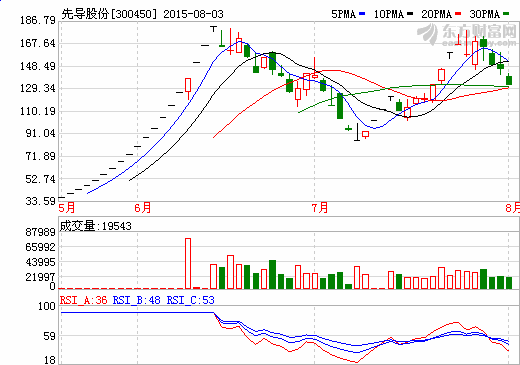Click the 110.19 price axis label
This screenshot has height=365, width=520.
(38, 111)
